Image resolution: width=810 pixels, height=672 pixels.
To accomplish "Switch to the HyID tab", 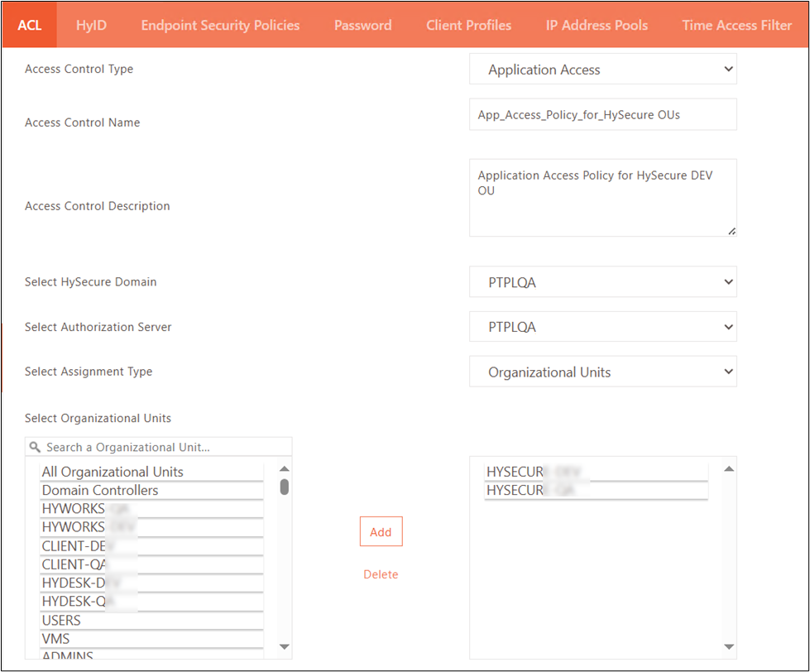I will point(91,25).
